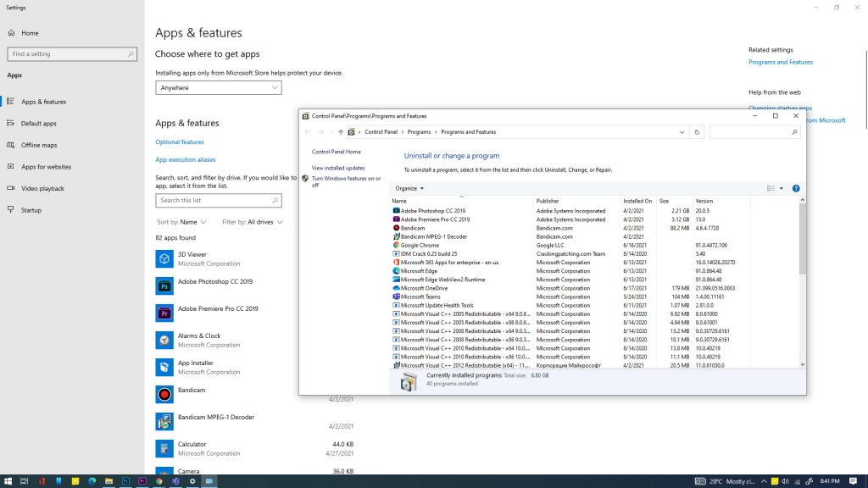Show hidden system tray icons
Image resolution: width=868 pixels, height=488 pixels.
[x=764, y=481]
